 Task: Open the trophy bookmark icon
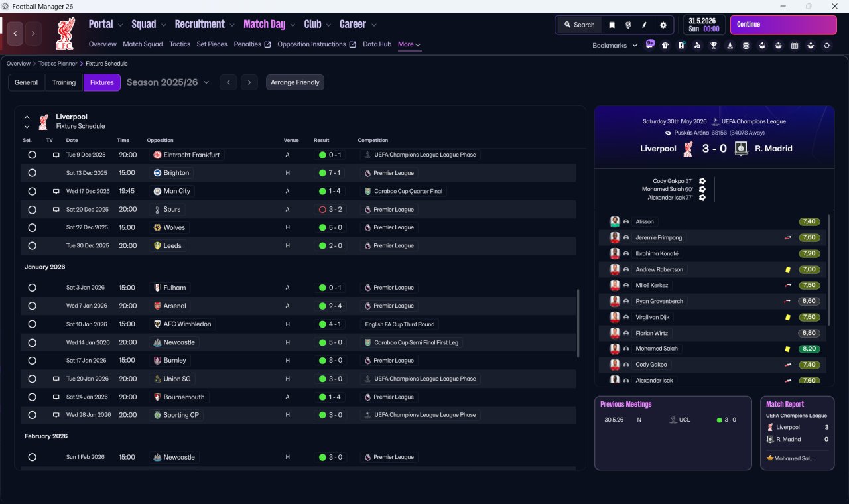pos(714,46)
